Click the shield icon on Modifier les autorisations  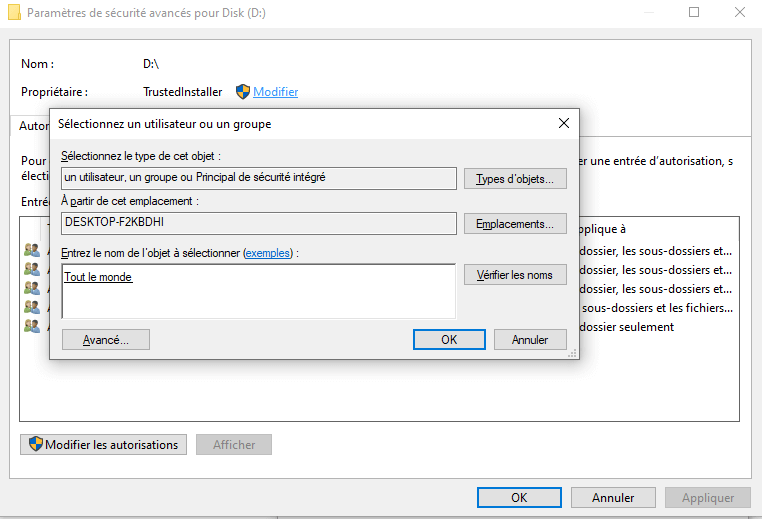tap(36, 445)
